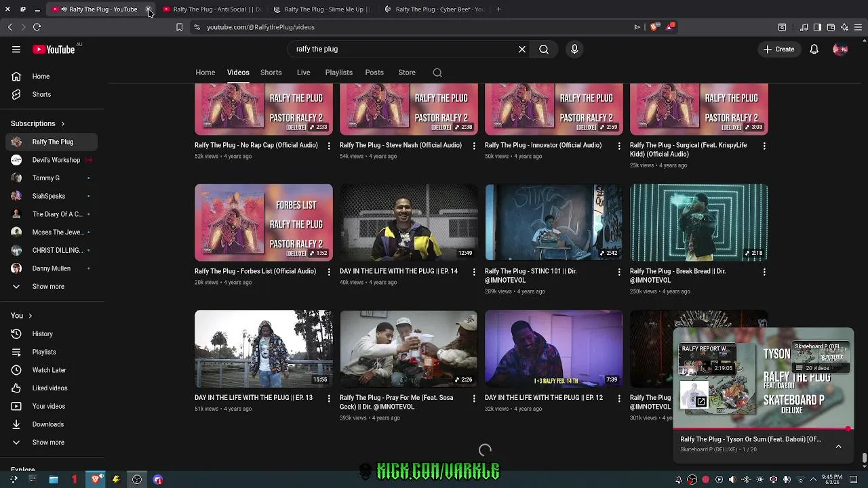Show hidden system tray icons arrow
The width and height of the screenshot is (868, 488).
(813, 480)
